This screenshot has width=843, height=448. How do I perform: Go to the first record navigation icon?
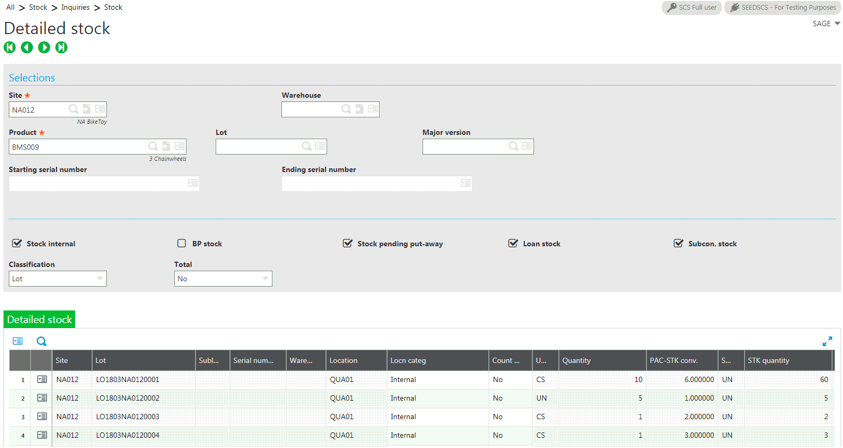point(10,47)
